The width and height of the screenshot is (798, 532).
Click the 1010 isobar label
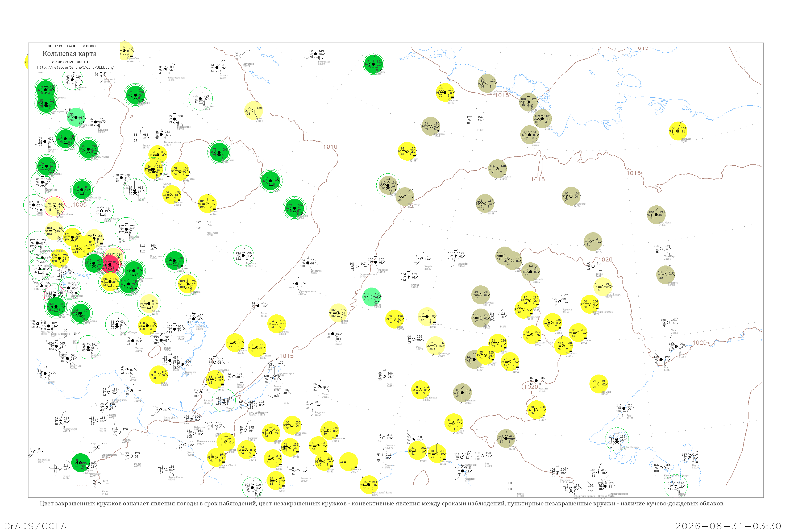(330, 147)
